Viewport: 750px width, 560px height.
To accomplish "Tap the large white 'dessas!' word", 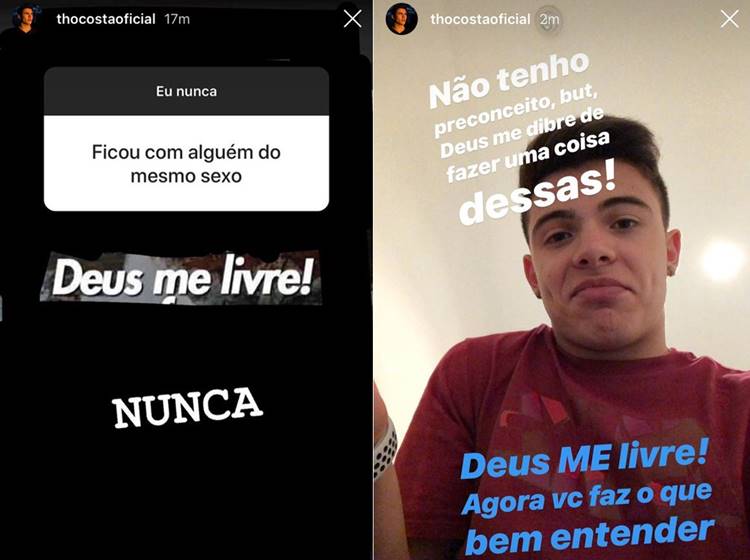I will tap(538, 196).
